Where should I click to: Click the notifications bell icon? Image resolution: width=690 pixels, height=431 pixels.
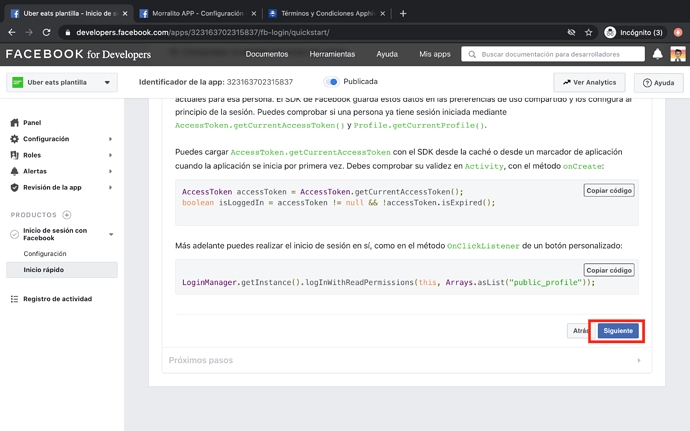(657, 54)
